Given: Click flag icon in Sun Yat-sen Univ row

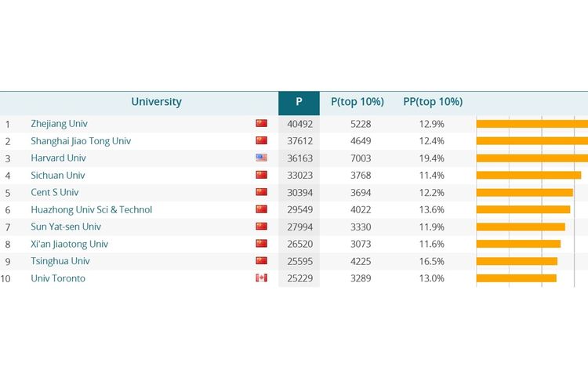Looking at the screenshot, I should tap(261, 227).
